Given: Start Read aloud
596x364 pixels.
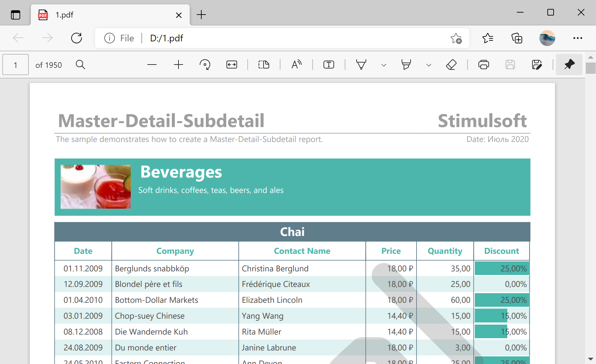Looking at the screenshot, I should pyautogui.click(x=296, y=65).
